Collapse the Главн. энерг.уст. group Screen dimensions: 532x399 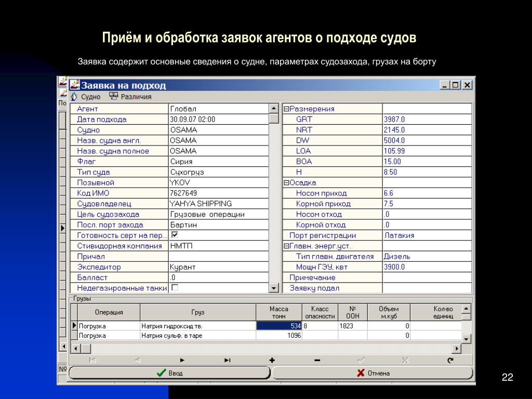[286, 246]
